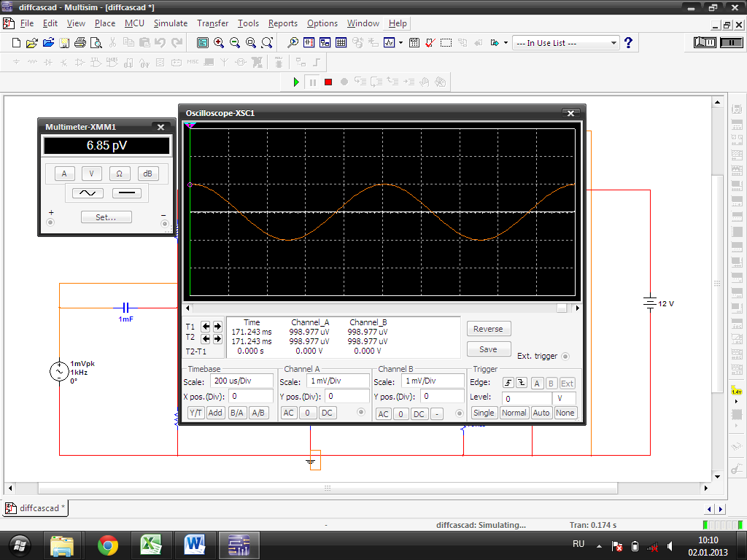This screenshot has height=560, width=747.
Task: Zoom to selected area
Action: [251, 43]
